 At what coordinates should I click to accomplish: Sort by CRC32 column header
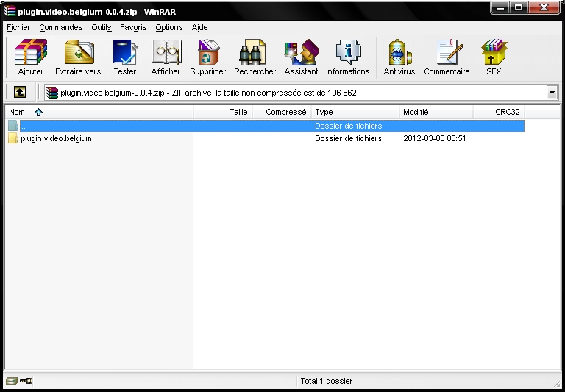pos(499,112)
